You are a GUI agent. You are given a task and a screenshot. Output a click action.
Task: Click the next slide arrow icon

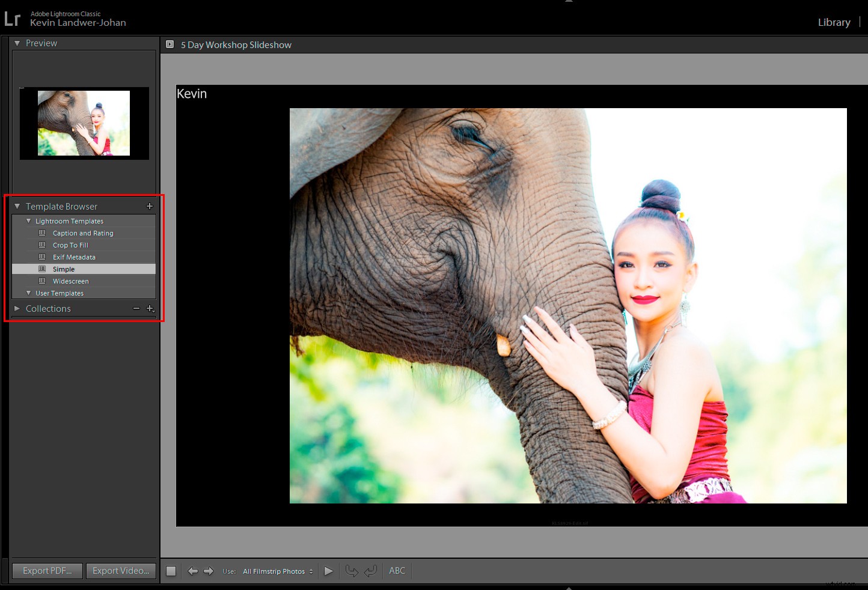pos(209,571)
